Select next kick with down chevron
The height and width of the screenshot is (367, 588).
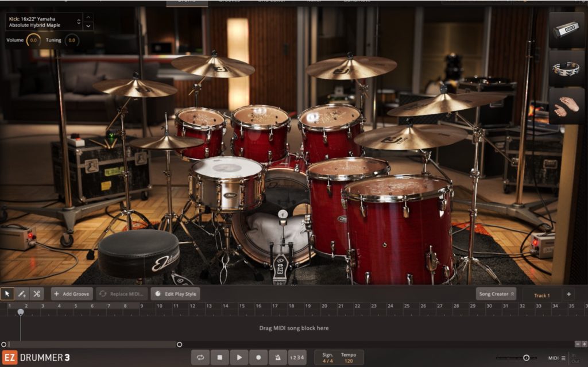[x=88, y=26]
